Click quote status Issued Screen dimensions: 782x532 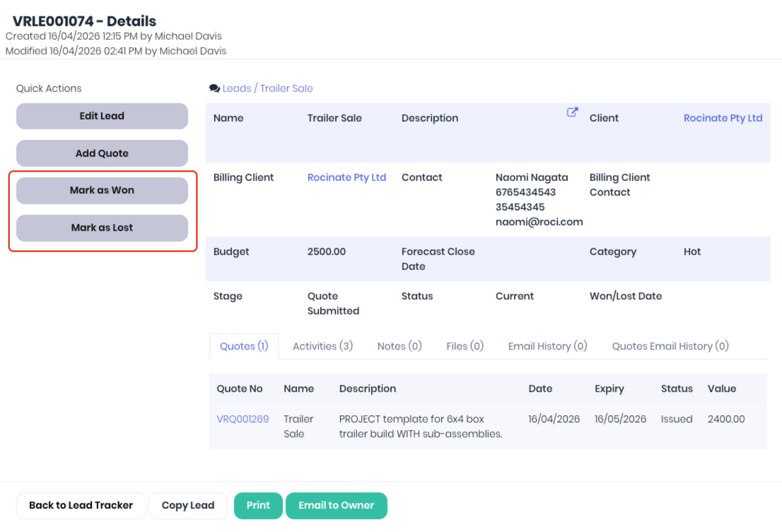(x=676, y=419)
